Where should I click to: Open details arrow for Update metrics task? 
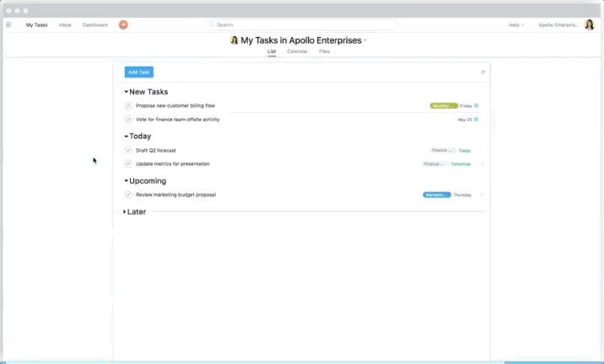tap(482, 163)
